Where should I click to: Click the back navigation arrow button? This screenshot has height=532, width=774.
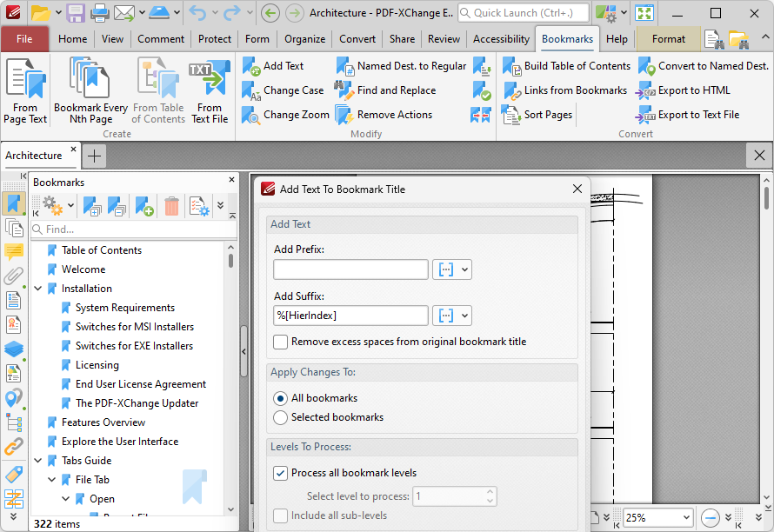tap(270, 13)
